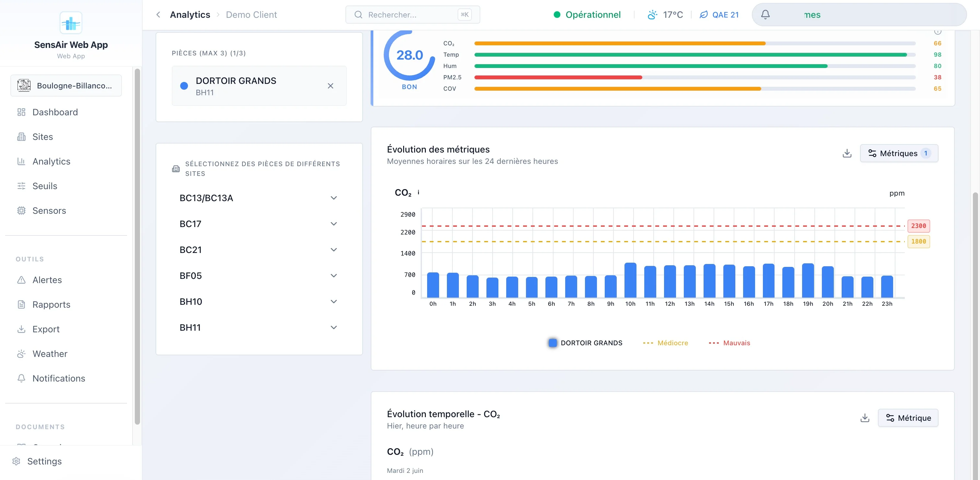The image size is (980, 480).
Task: Click the Weather sun-cloud icon in sidebar
Action: click(x=21, y=354)
